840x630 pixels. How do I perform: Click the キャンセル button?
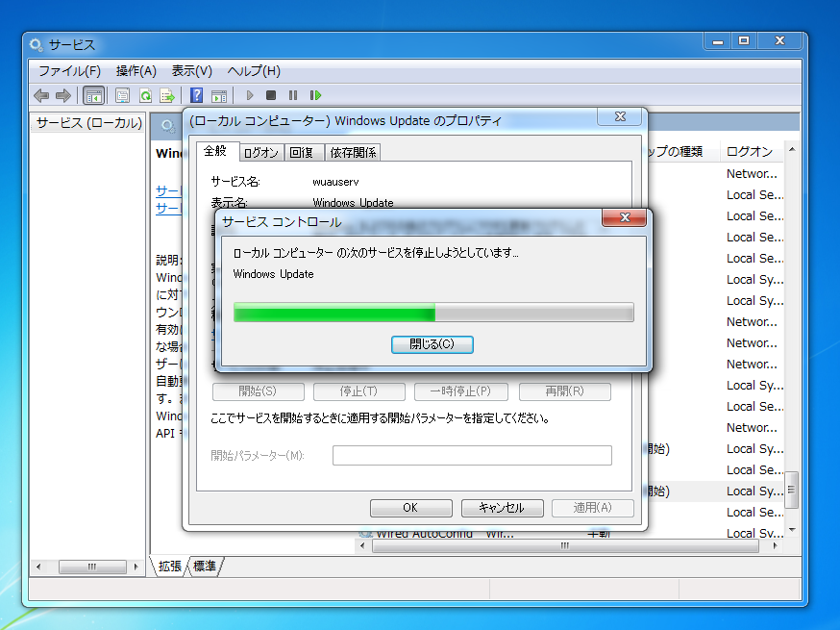point(502,508)
